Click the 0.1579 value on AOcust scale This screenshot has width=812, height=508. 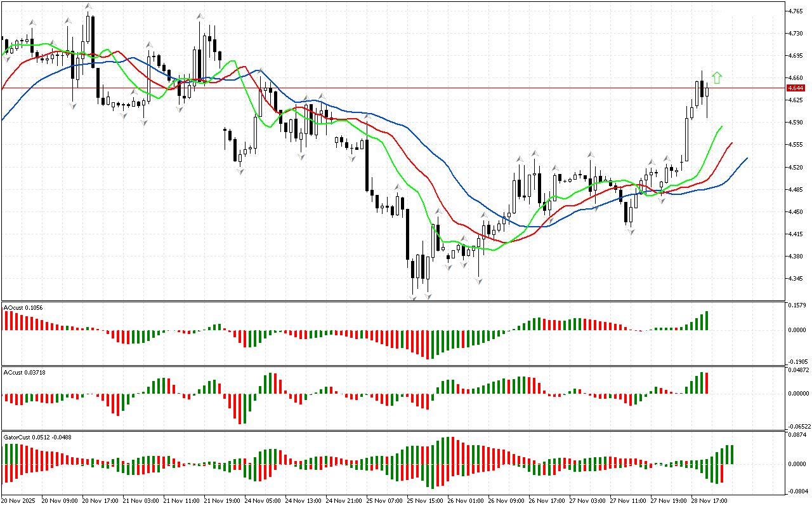coord(796,306)
